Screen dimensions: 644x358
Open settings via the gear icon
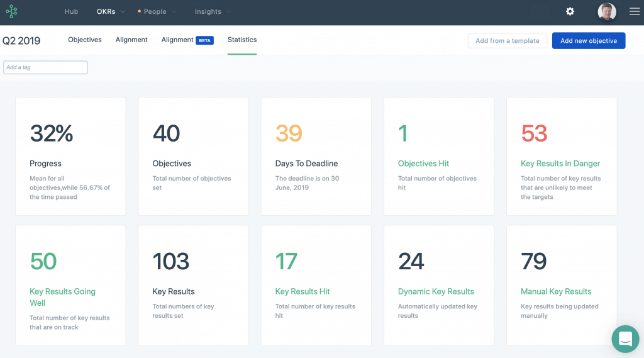point(570,11)
